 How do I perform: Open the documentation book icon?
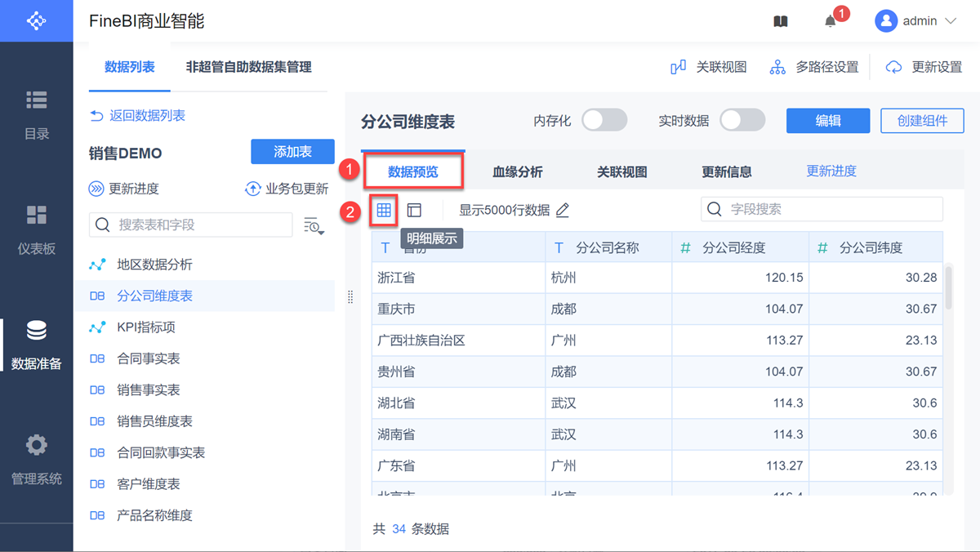(x=781, y=22)
